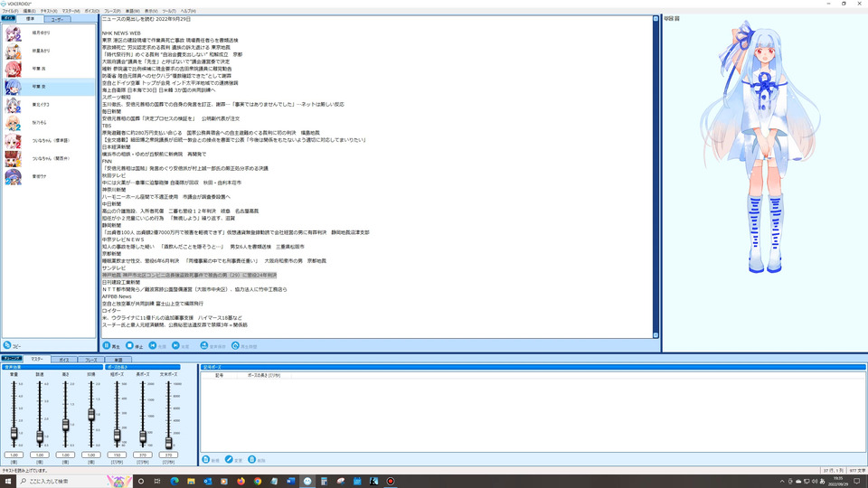
Task: Switch to the ユーザー voice tab
Action: click(57, 19)
